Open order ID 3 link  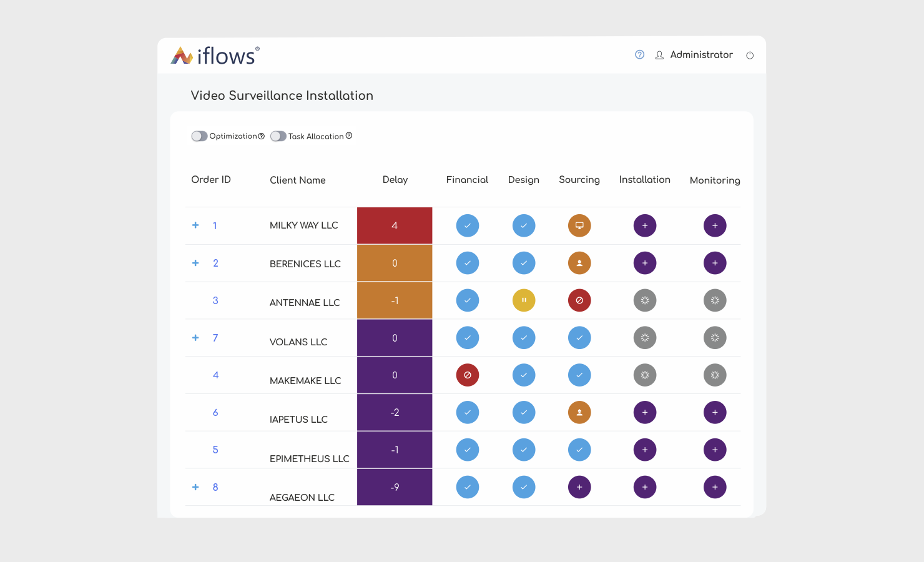(215, 300)
